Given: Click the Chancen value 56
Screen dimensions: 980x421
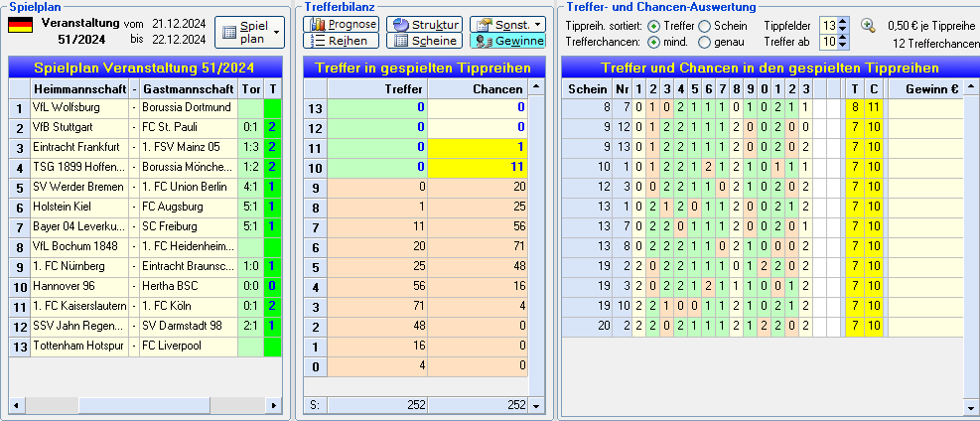Looking at the screenshot, I should [x=479, y=226].
